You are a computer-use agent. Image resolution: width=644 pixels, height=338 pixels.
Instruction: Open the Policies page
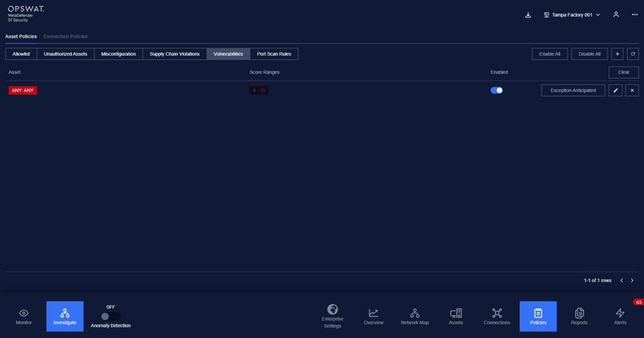[538, 316]
